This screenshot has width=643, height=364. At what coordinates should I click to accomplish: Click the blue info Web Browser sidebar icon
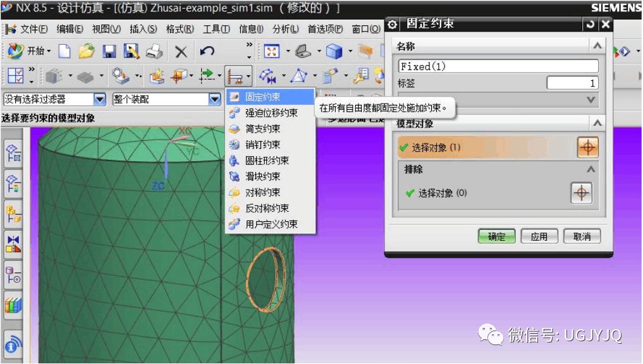coord(13,346)
